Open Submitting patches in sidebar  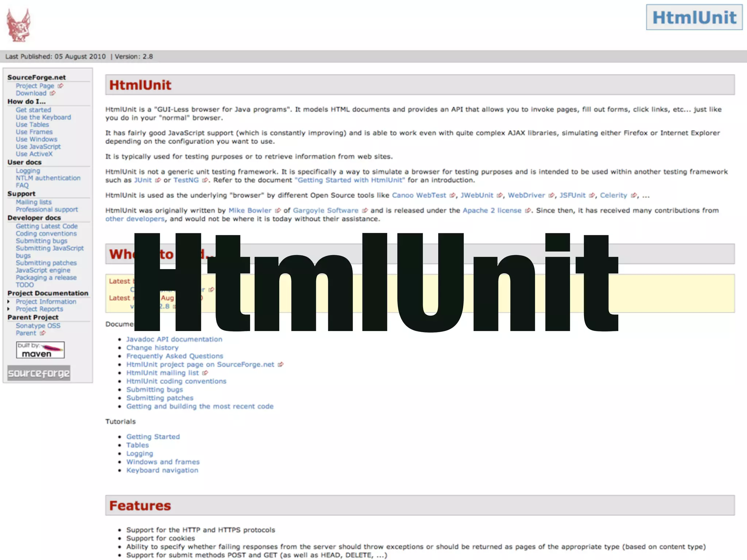(46, 263)
